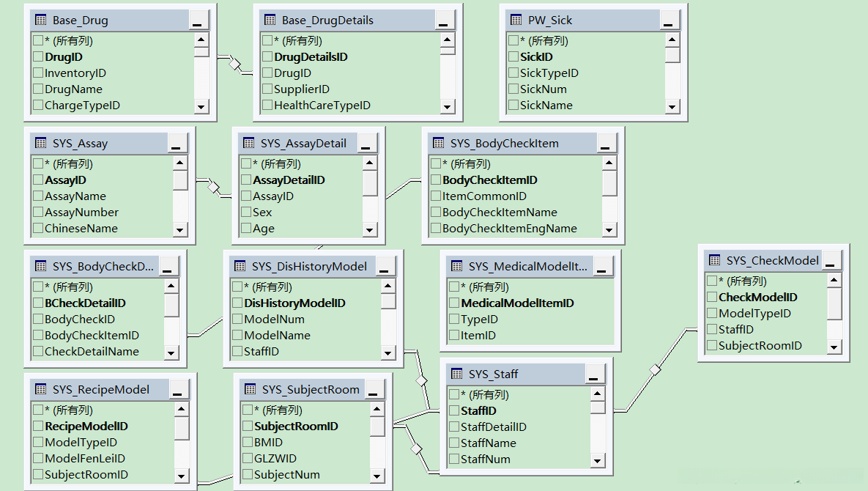Image resolution: width=868 pixels, height=491 pixels.
Task: Select the relationship diamond between Base_Drug and Base_DrugDetails
Action: [235, 64]
